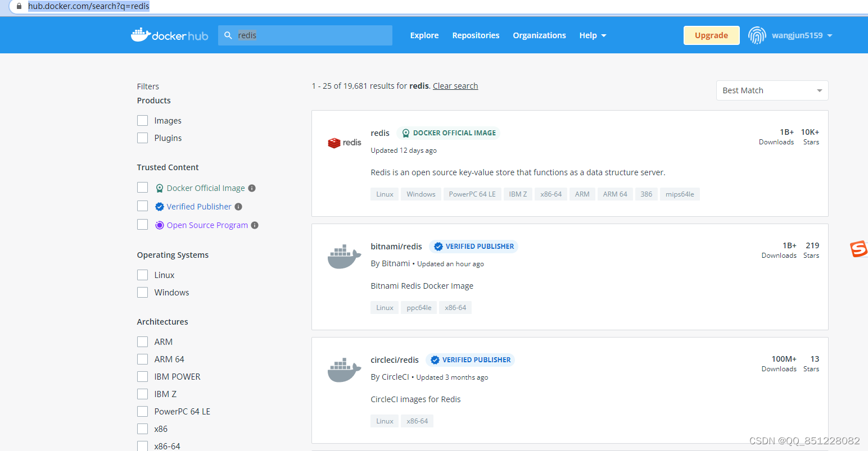Open the Explore page
Image resolution: width=868 pixels, height=451 pixels.
(x=424, y=35)
